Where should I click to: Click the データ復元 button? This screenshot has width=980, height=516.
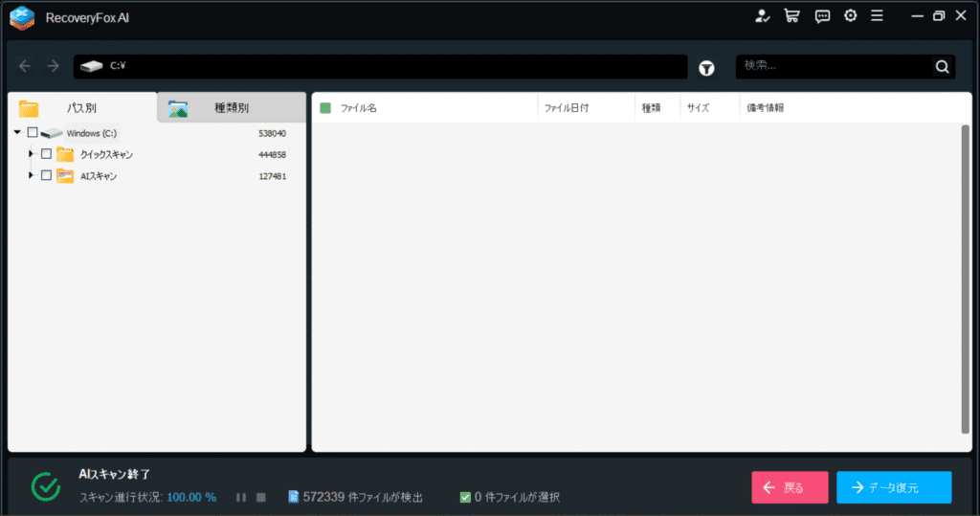pos(894,487)
